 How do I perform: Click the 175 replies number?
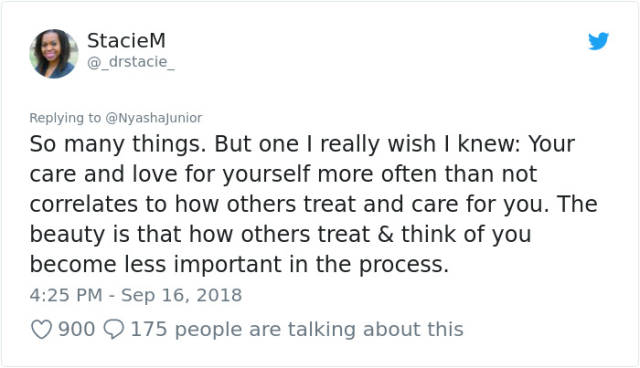(x=149, y=329)
